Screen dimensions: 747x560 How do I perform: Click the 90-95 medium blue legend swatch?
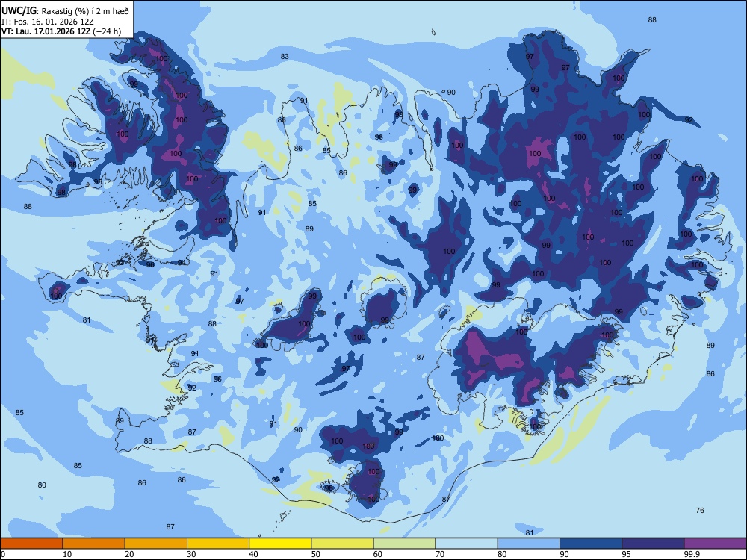(x=591, y=544)
